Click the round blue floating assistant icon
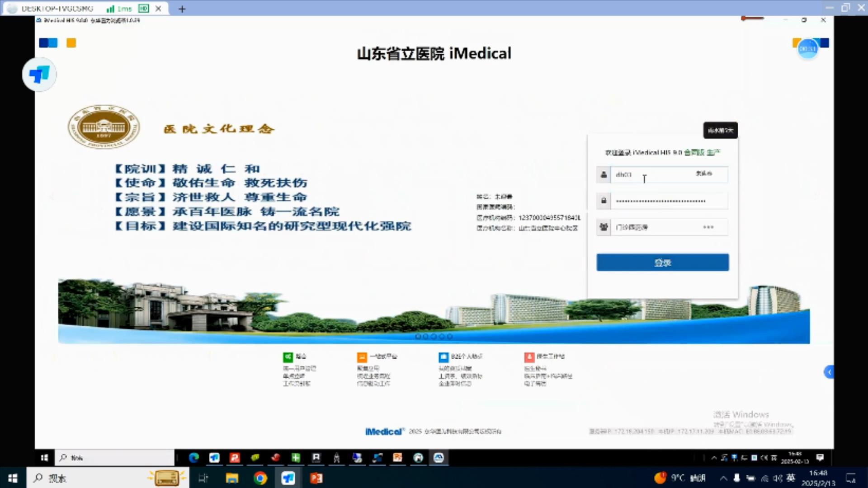Viewport: 868px width, 488px height. (39, 75)
